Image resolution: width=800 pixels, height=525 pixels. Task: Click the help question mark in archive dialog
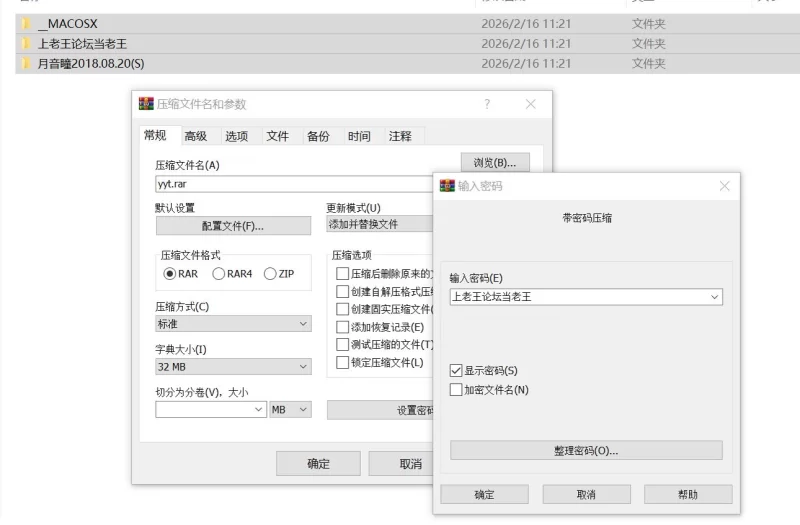pyautogui.click(x=487, y=104)
